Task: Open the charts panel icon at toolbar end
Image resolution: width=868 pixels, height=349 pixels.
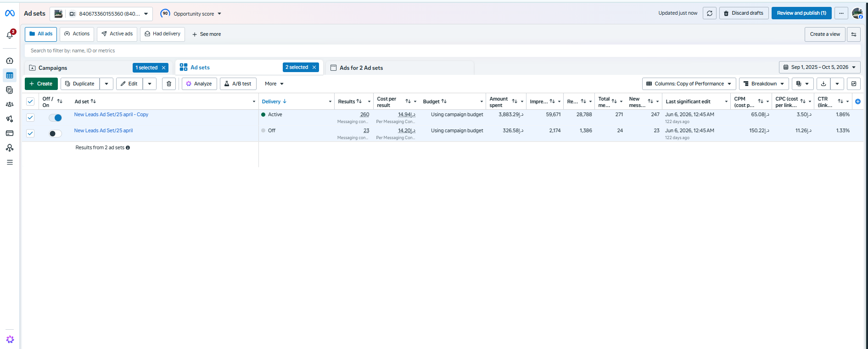Action: pyautogui.click(x=854, y=84)
